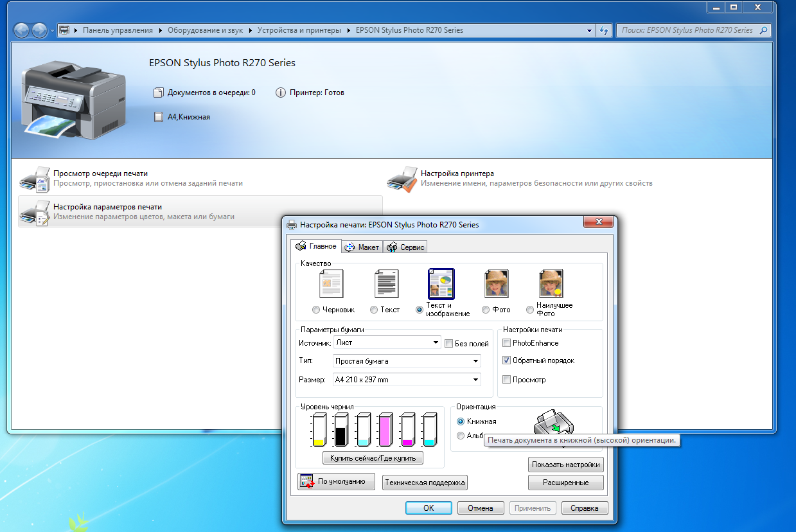This screenshot has width=796, height=532.
Task: Click the address bar devices icon
Action: point(64,30)
